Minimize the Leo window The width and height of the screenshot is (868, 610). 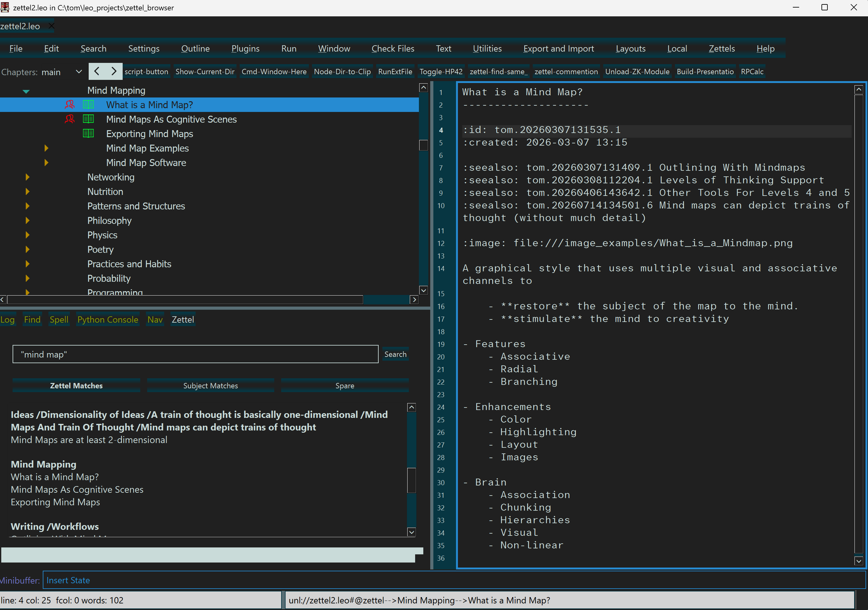pos(796,8)
